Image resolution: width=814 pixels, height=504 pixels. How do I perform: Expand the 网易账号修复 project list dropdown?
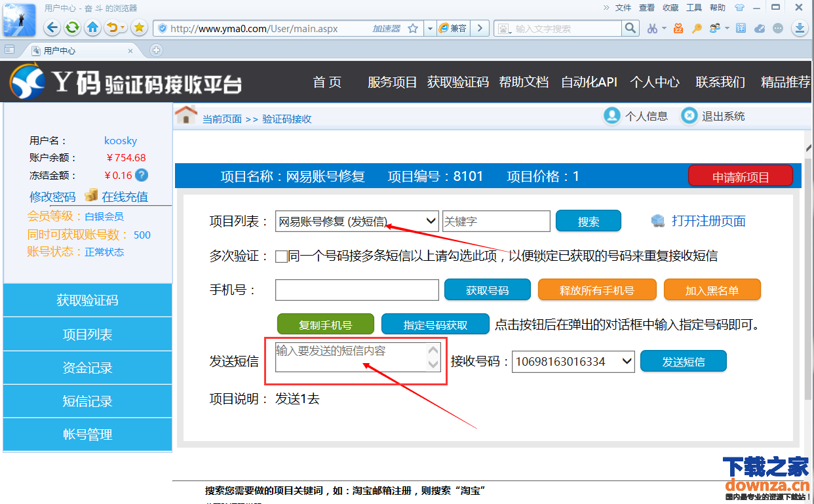coord(357,222)
